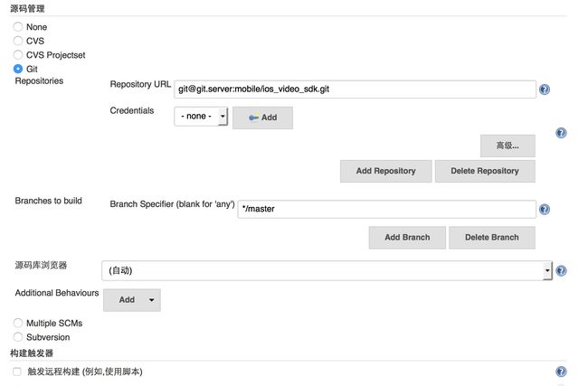The image size is (588, 386).
Task: Click the key icon on credentials Add button
Action: pos(253,118)
